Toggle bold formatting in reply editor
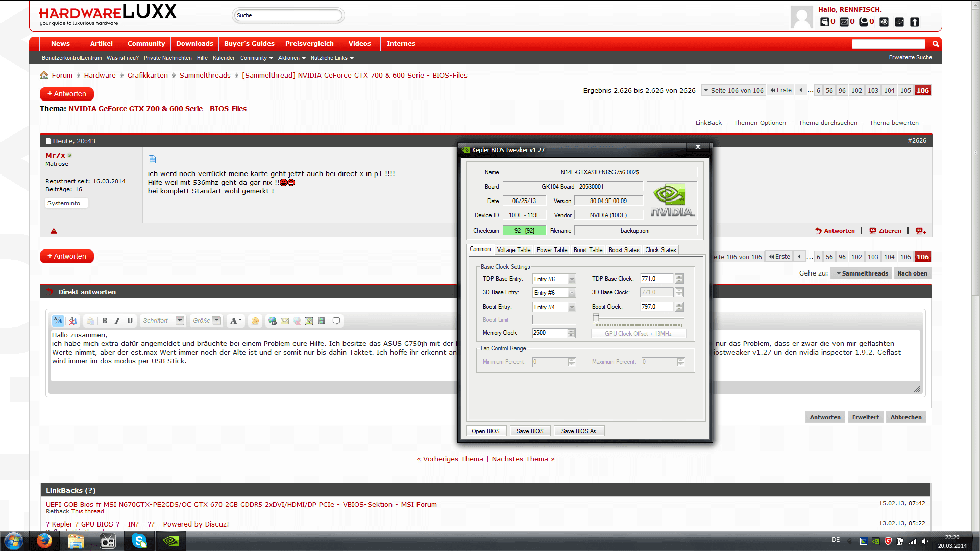 105,321
